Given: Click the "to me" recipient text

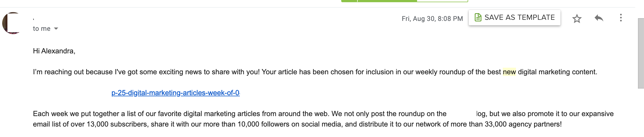Looking at the screenshot, I should click(42, 29).
